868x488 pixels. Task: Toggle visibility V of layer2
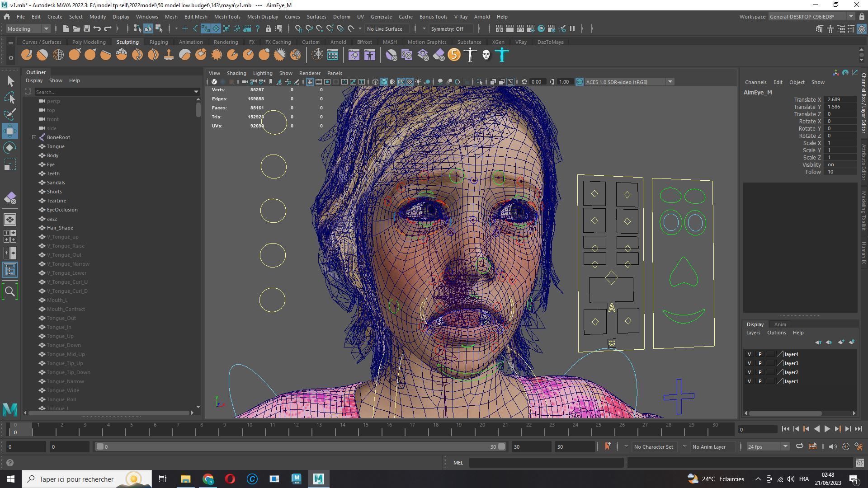[x=749, y=372]
